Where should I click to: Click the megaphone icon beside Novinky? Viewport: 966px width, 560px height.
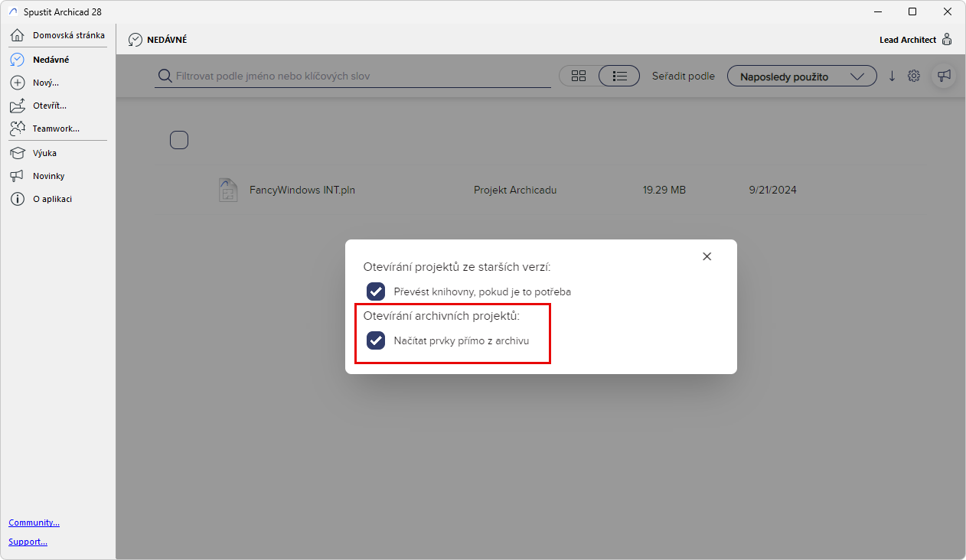pos(17,176)
